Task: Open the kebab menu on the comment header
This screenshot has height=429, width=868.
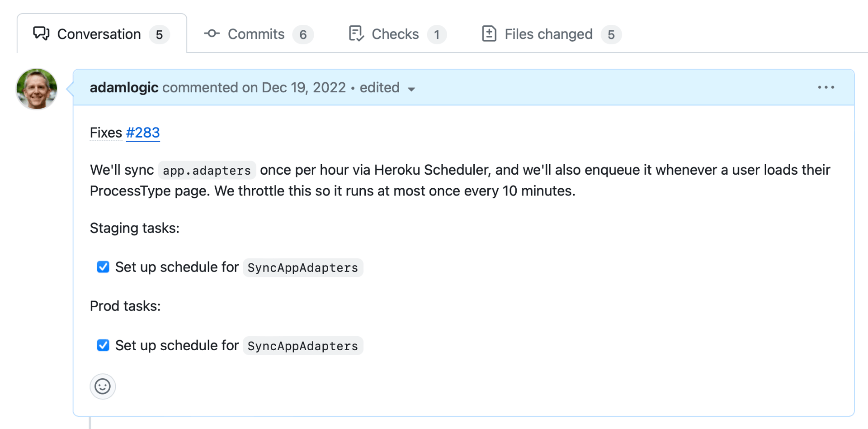Action: (826, 87)
